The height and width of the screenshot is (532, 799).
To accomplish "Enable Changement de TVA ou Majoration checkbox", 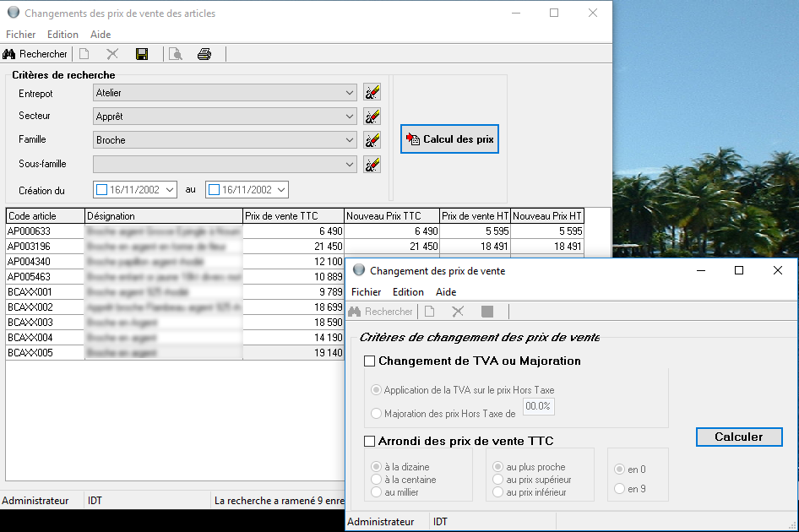I will tap(369, 361).
